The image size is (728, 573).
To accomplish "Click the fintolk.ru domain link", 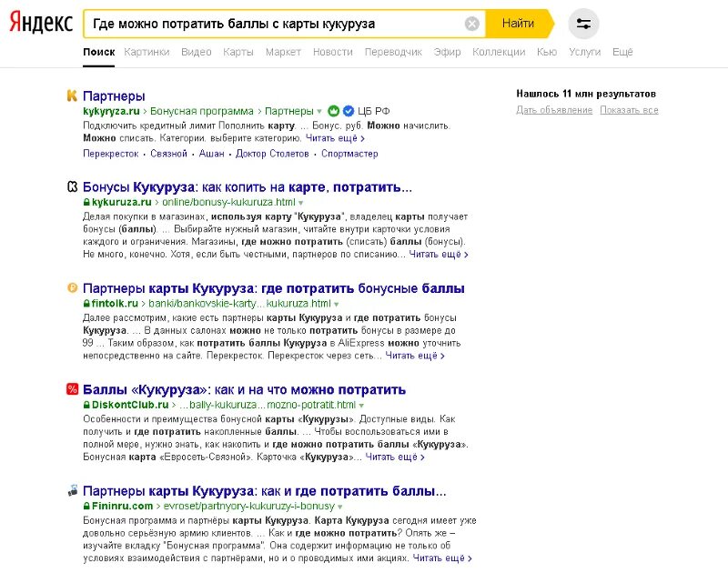I will (115, 304).
